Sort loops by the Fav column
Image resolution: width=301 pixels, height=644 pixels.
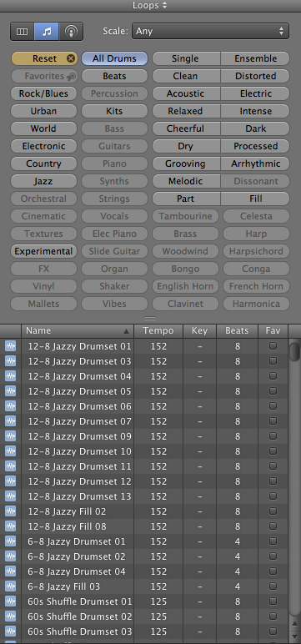[x=273, y=330]
